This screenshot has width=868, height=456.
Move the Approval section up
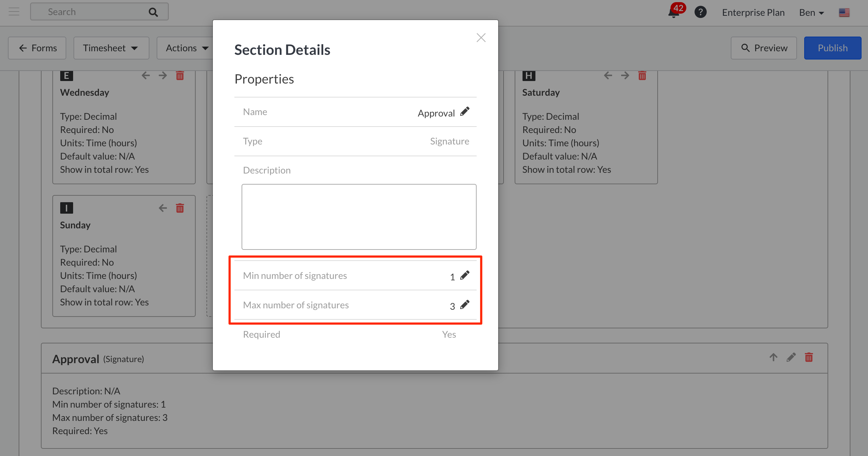pos(773,357)
